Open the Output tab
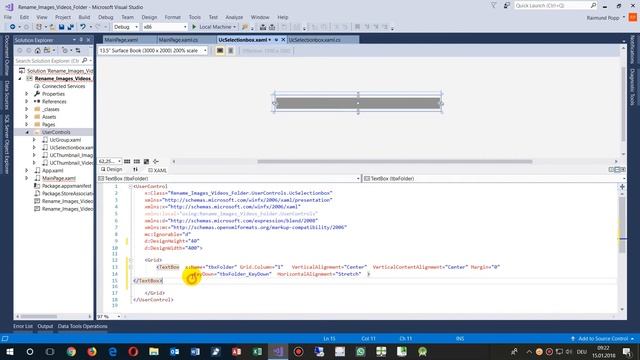The image size is (640, 360). (45, 326)
